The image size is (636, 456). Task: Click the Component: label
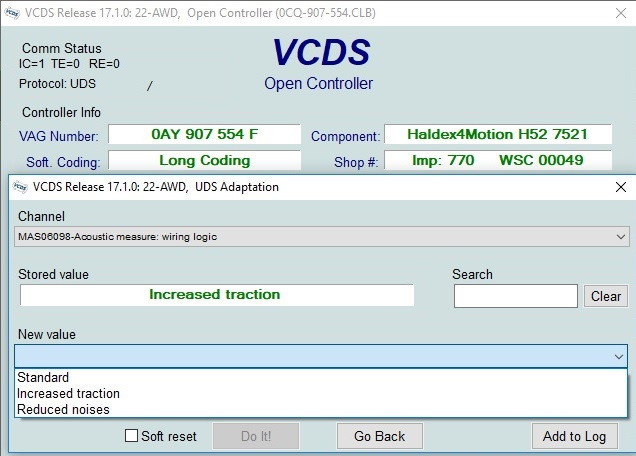pos(345,136)
